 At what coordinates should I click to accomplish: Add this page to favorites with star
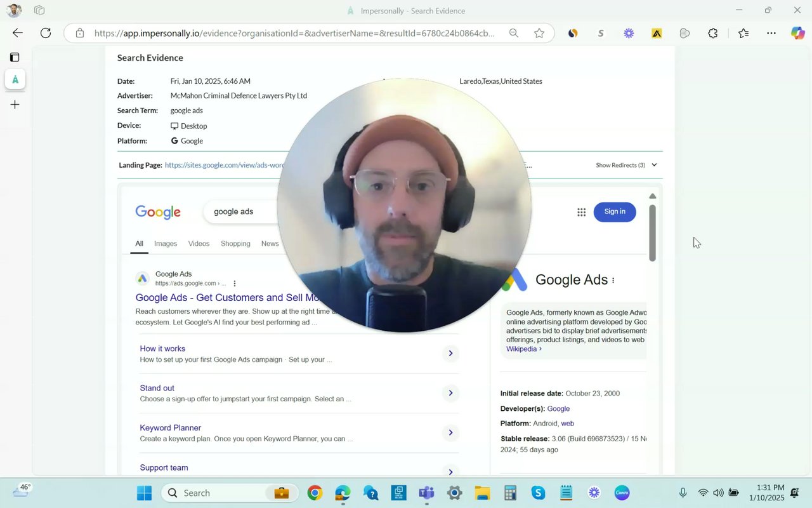pyautogui.click(x=539, y=33)
